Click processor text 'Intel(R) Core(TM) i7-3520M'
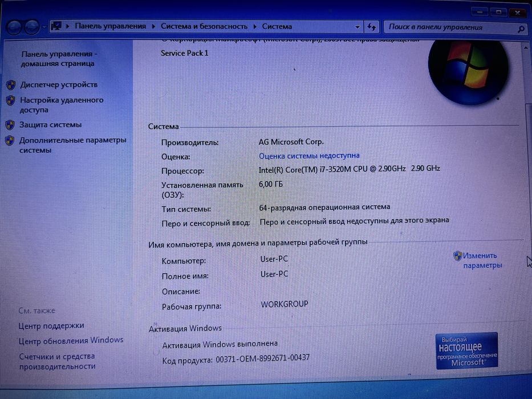 304,169
